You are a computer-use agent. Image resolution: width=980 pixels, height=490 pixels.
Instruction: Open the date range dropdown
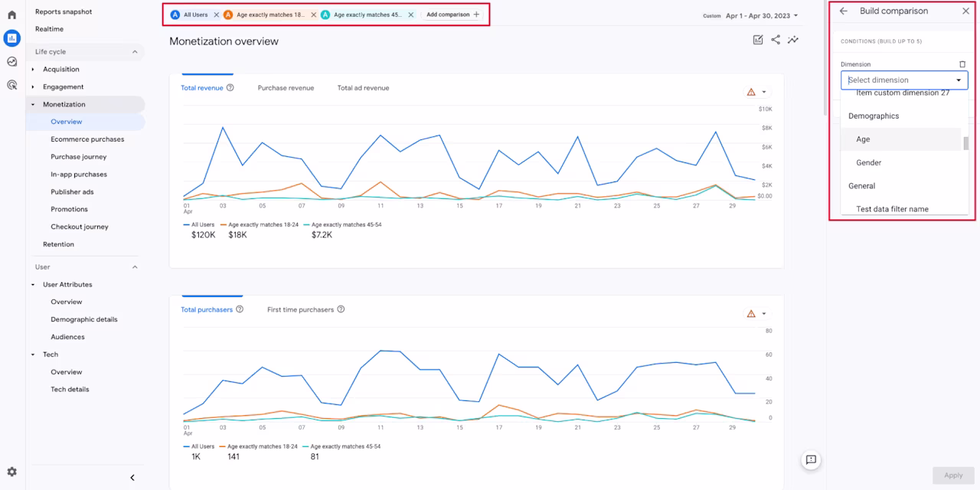coord(759,15)
